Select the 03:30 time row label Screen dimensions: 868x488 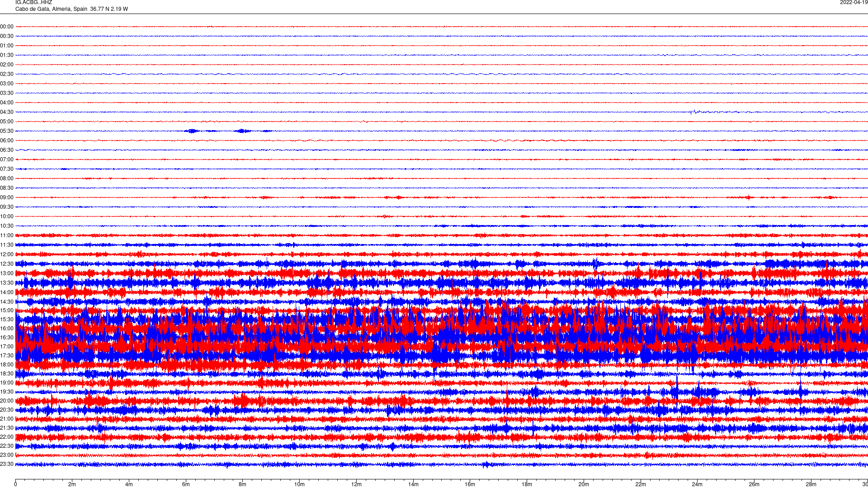7,93
